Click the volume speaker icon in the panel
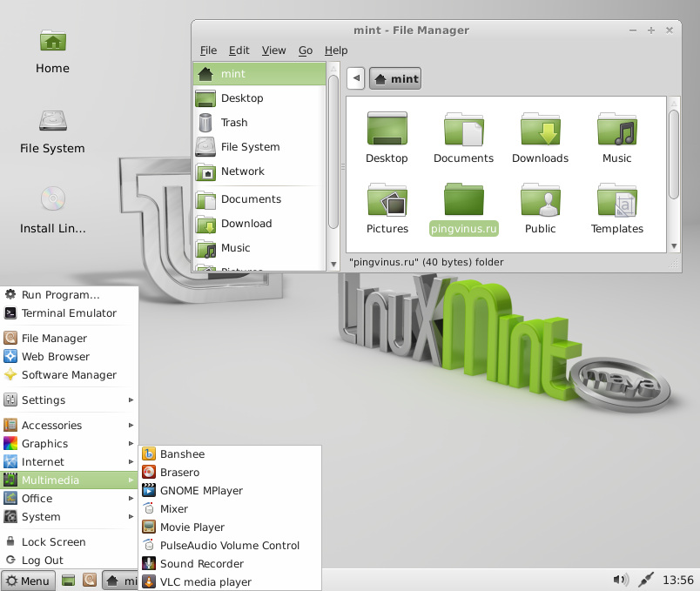Image resolution: width=700 pixels, height=591 pixels. pyautogui.click(x=621, y=580)
